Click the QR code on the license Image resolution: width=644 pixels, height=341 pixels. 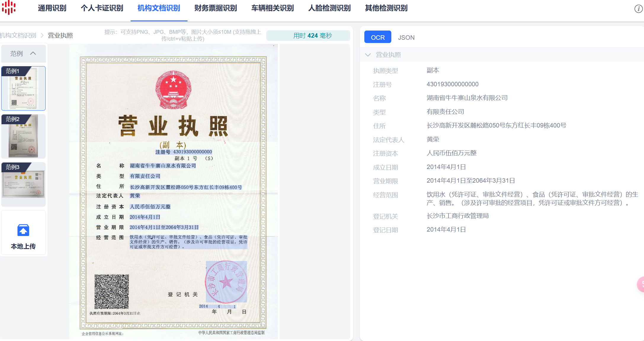[112, 291]
